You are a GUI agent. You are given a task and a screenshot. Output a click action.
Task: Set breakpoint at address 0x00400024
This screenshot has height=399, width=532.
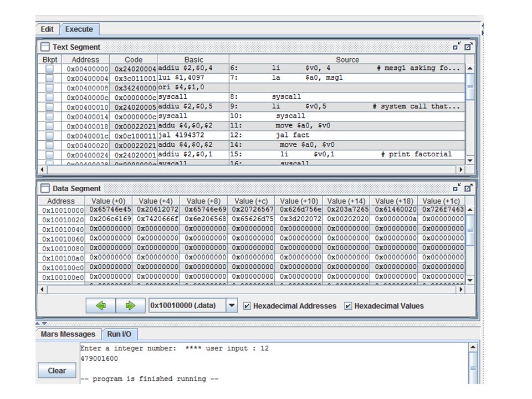pos(49,155)
